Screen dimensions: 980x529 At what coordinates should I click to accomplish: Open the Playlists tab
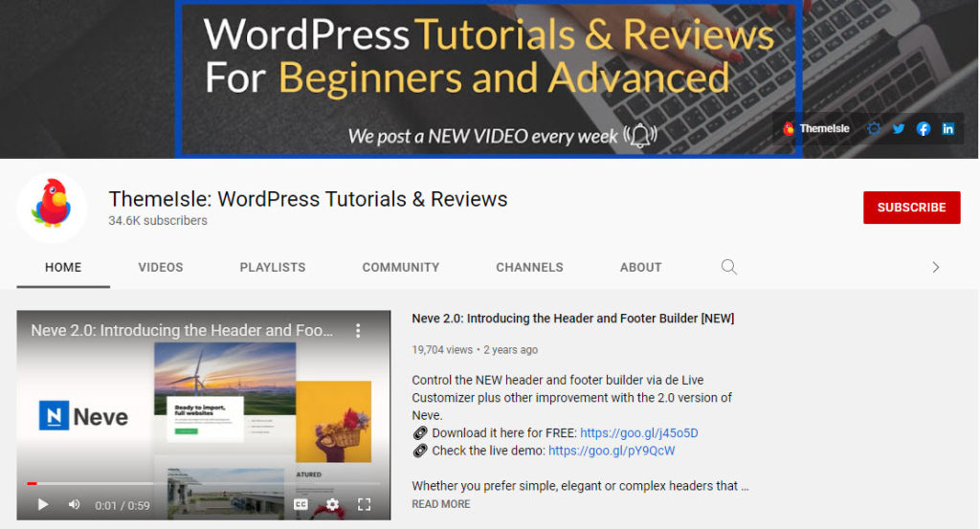pyautogui.click(x=273, y=267)
